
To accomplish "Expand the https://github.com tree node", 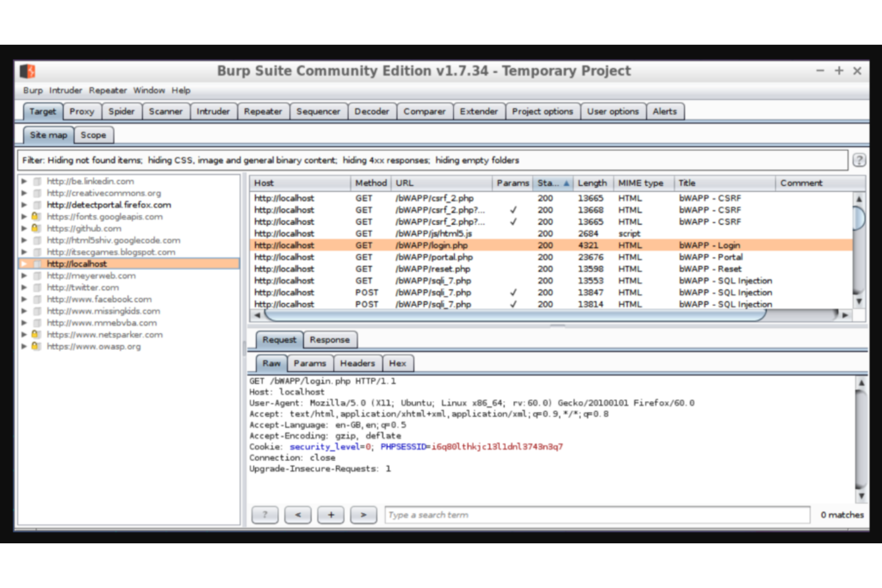I will pos(24,228).
